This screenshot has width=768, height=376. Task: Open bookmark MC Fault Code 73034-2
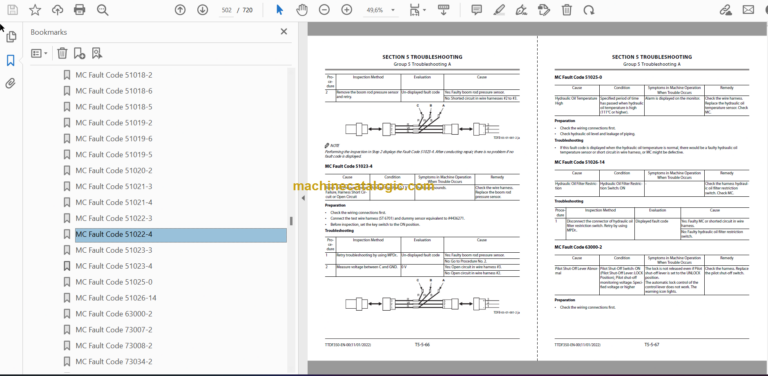coord(114,362)
